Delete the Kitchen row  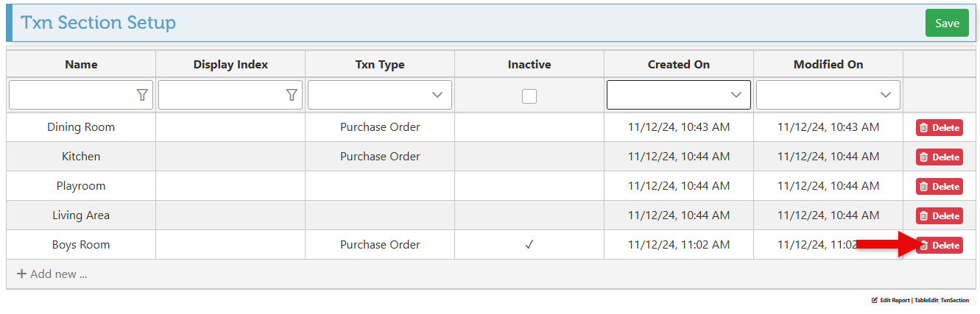(x=939, y=157)
